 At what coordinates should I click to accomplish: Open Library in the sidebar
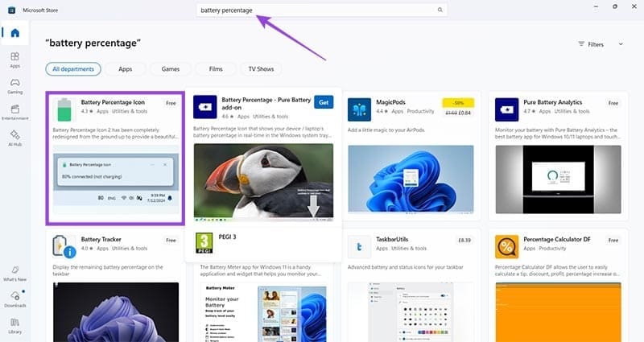click(x=14, y=326)
